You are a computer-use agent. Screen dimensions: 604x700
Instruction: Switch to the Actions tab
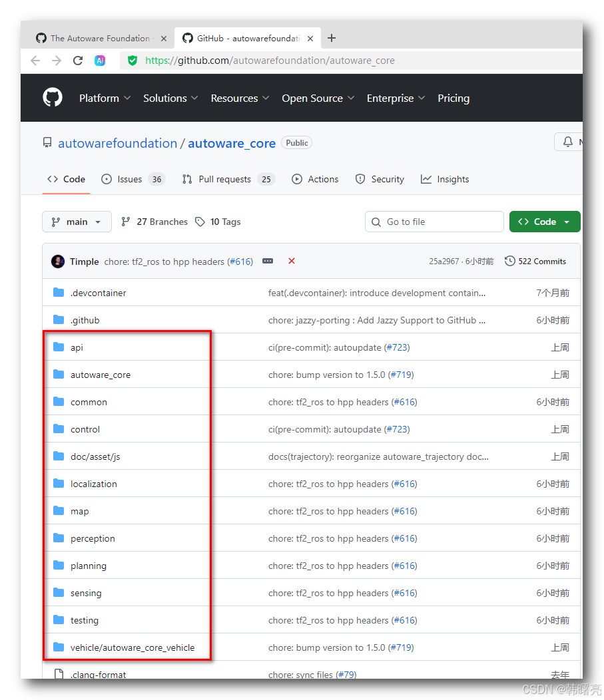315,179
